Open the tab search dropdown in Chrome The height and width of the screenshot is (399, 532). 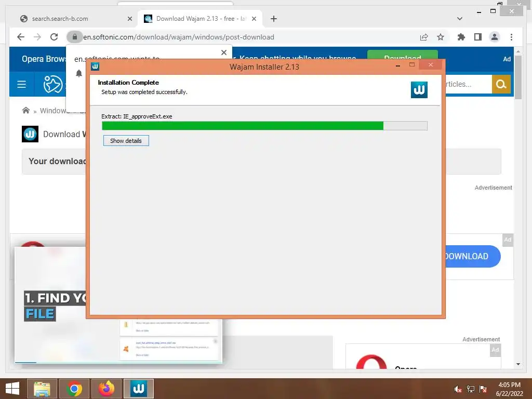pyautogui.click(x=460, y=19)
